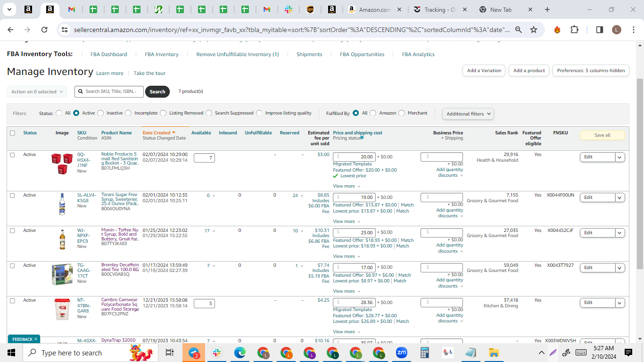Image resolution: width=644 pixels, height=362 pixels.
Task: Open the Action on 0 selected dropdown
Action: click(x=37, y=92)
